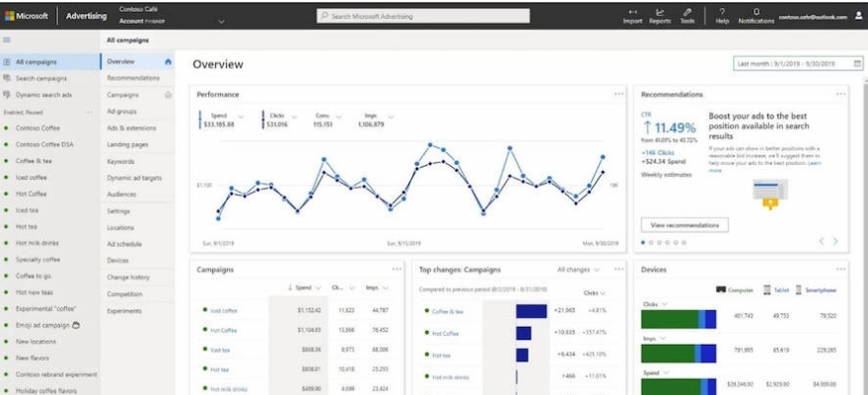Expand the account selector chevron
This screenshot has height=395, width=868.
click(x=222, y=21)
